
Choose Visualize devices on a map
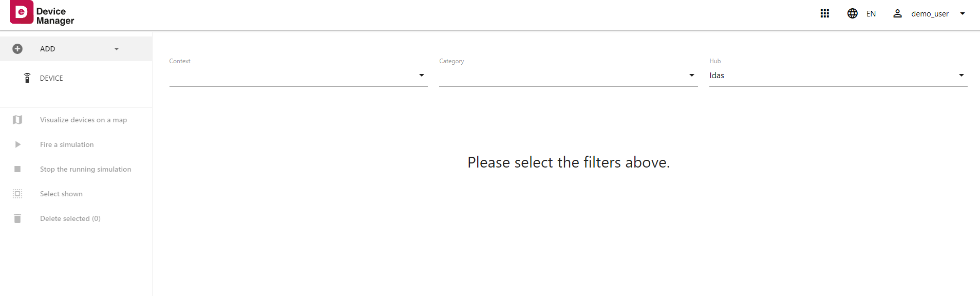pyautogui.click(x=83, y=120)
